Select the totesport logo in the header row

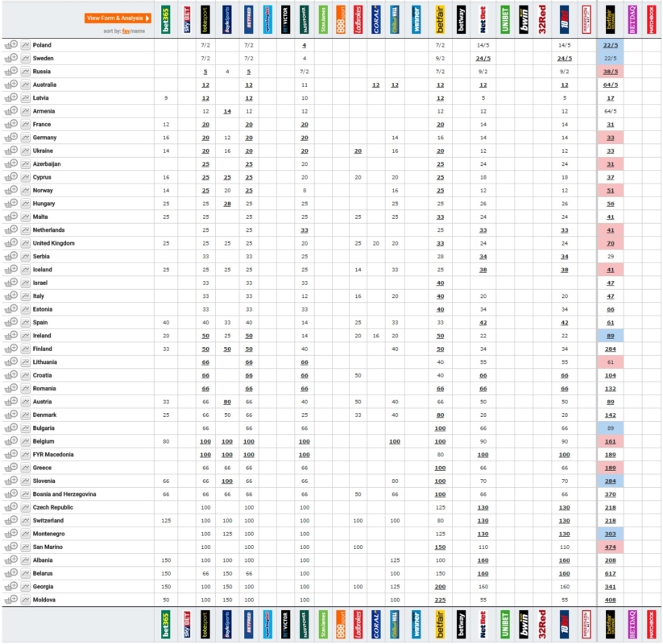(x=205, y=20)
